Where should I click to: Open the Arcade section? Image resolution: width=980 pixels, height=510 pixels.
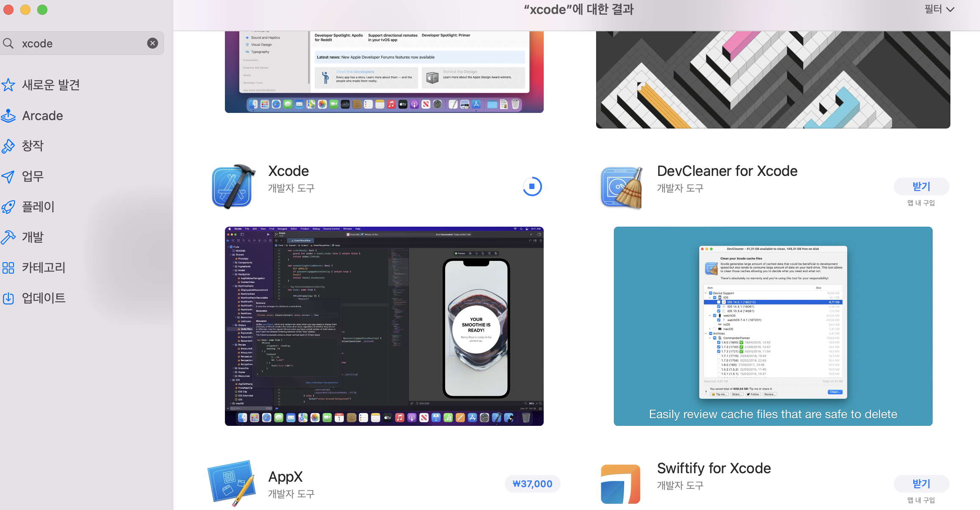pos(42,115)
